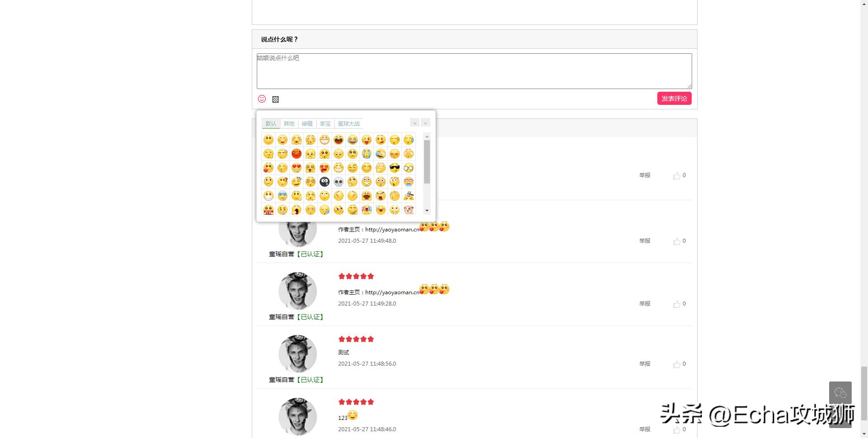Toggle thumbs-up on the 测试 comment

click(676, 364)
